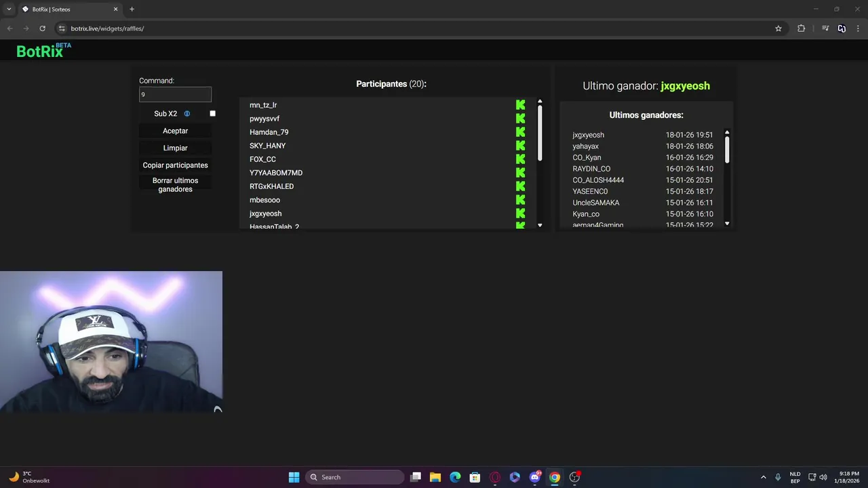Image resolution: width=868 pixels, height=488 pixels.
Task: Click the Limpiar button
Action: [x=175, y=148]
